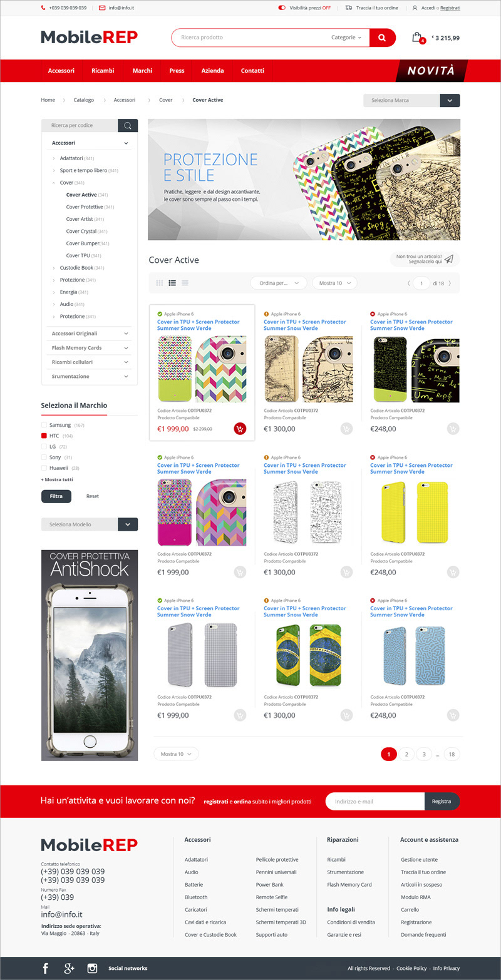Click the Indirizzo e-mail input field
The height and width of the screenshot is (980, 501).
coord(375,801)
